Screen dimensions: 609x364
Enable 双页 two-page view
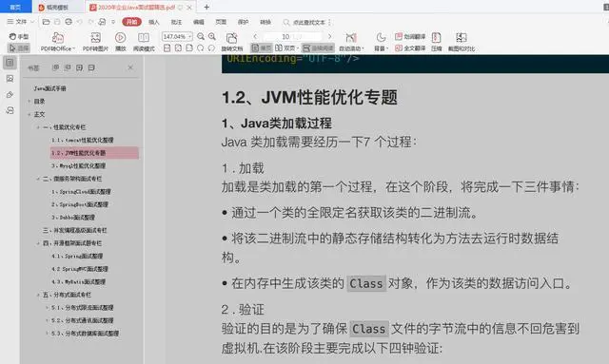[286, 48]
